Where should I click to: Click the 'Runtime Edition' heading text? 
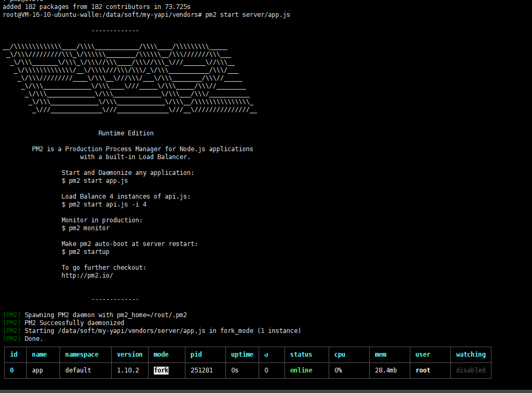(126, 133)
